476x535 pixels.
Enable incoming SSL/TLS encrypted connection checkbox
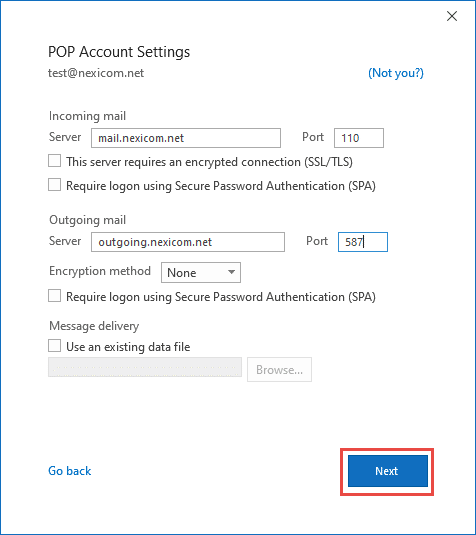pyautogui.click(x=55, y=161)
